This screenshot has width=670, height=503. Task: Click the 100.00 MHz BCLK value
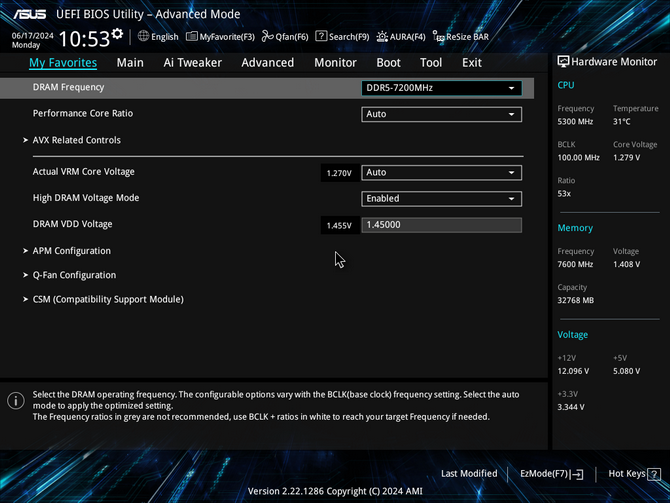tap(578, 158)
